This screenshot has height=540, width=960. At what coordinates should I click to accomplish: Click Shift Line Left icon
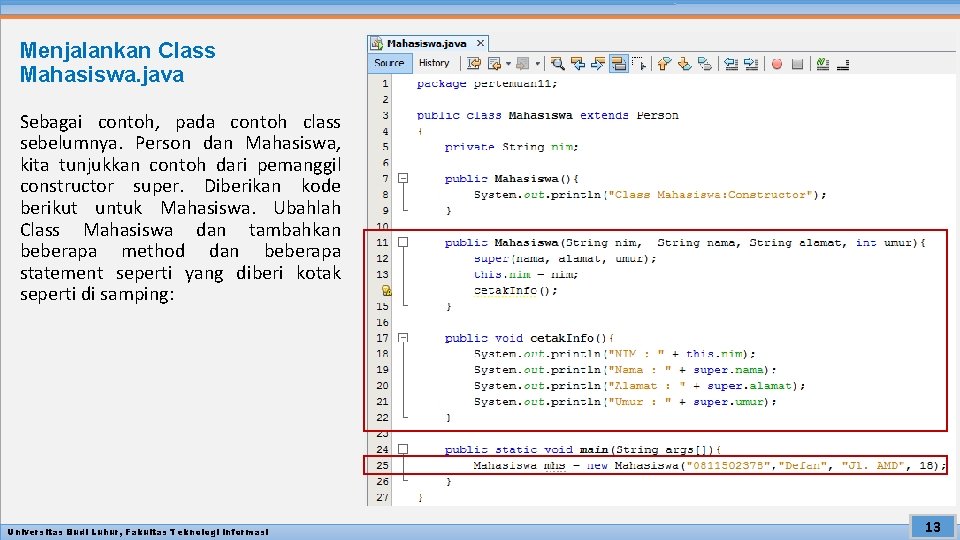(x=730, y=63)
